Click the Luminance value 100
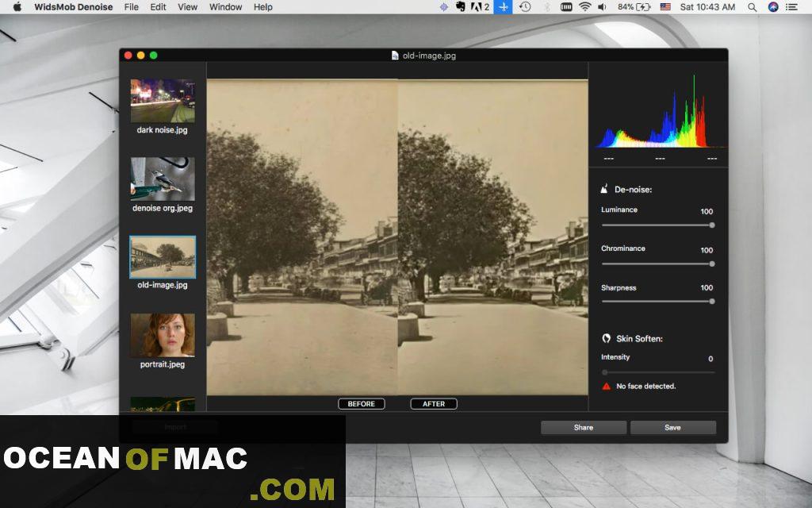The height and width of the screenshot is (508, 812). point(707,211)
